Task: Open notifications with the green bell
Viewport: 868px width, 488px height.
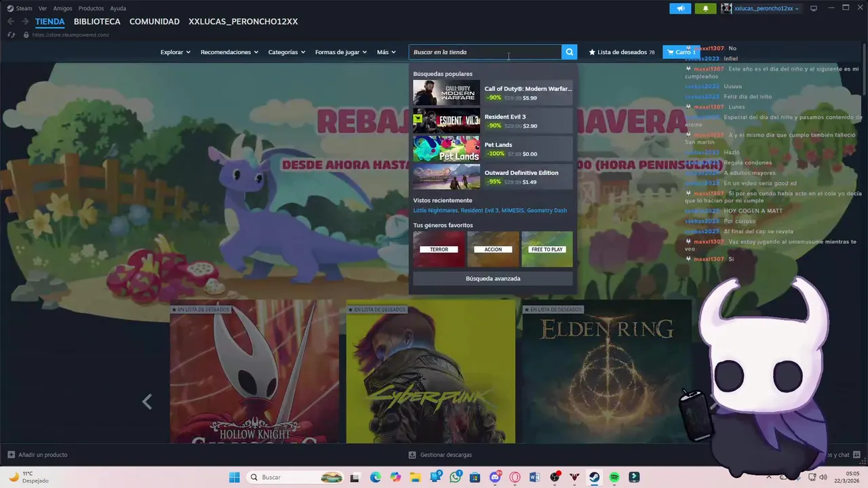Action: coord(705,8)
